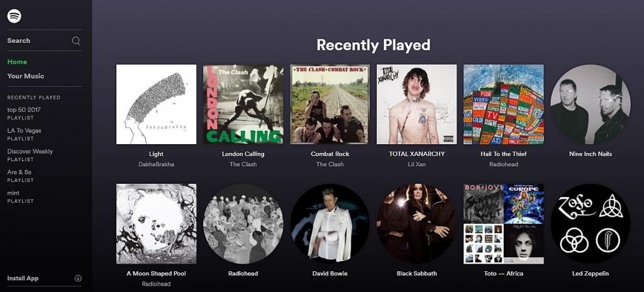Click the Install App download icon
This screenshot has width=644, height=292.
(x=78, y=278)
